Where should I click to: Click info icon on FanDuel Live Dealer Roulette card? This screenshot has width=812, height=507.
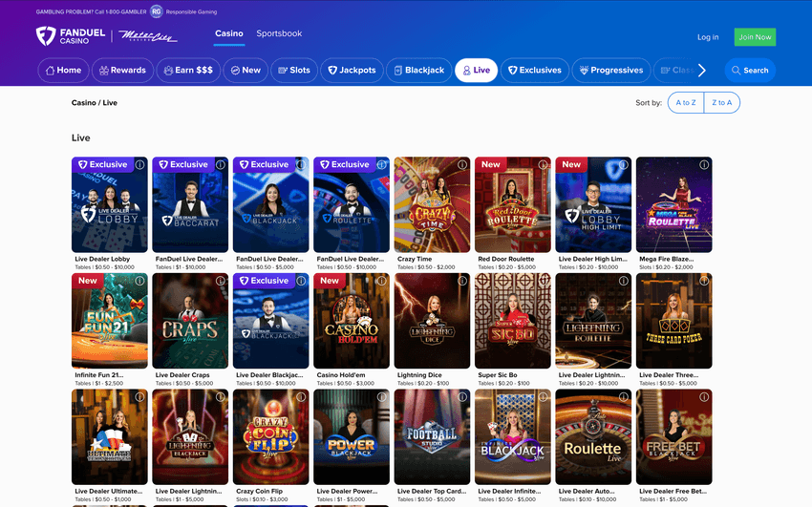382,164
